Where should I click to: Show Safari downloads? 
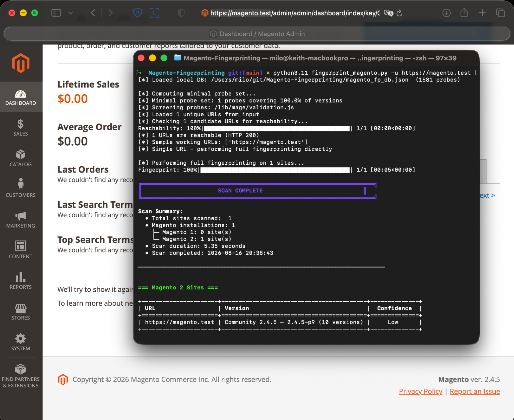coord(446,13)
